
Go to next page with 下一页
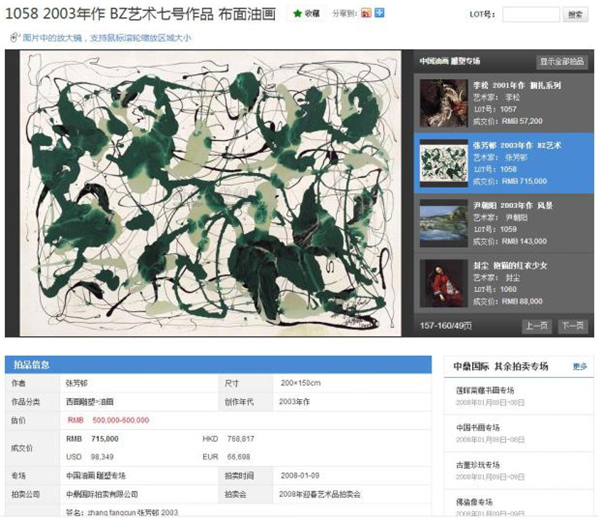click(572, 326)
